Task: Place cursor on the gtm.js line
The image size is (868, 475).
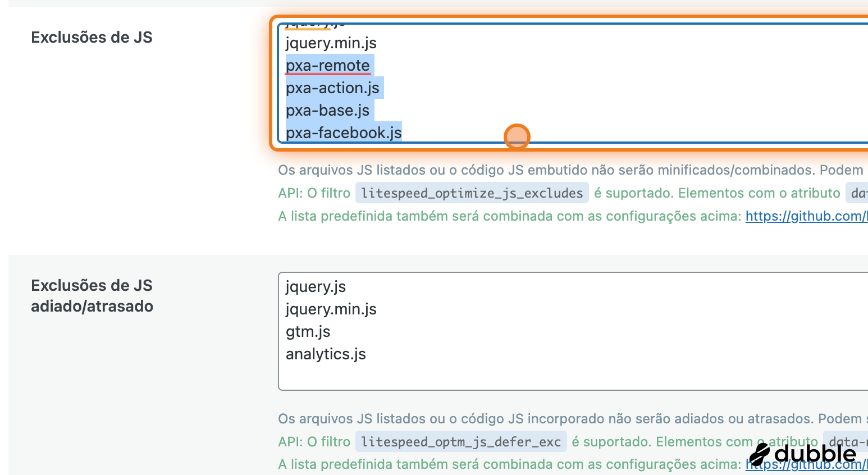Action: pos(308,332)
